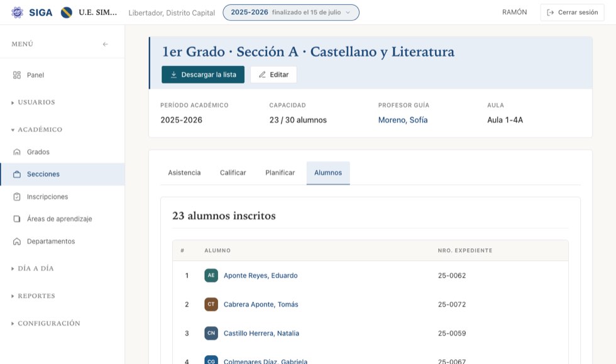This screenshot has height=364, width=616.
Task: Click the SIGA logo emblem
Action: pos(18,13)
